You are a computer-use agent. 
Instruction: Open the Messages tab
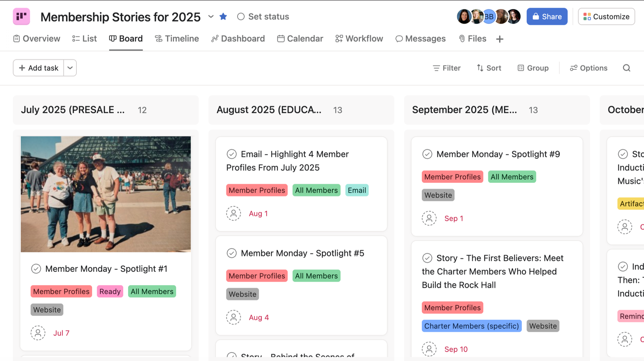tap(420, 39)
